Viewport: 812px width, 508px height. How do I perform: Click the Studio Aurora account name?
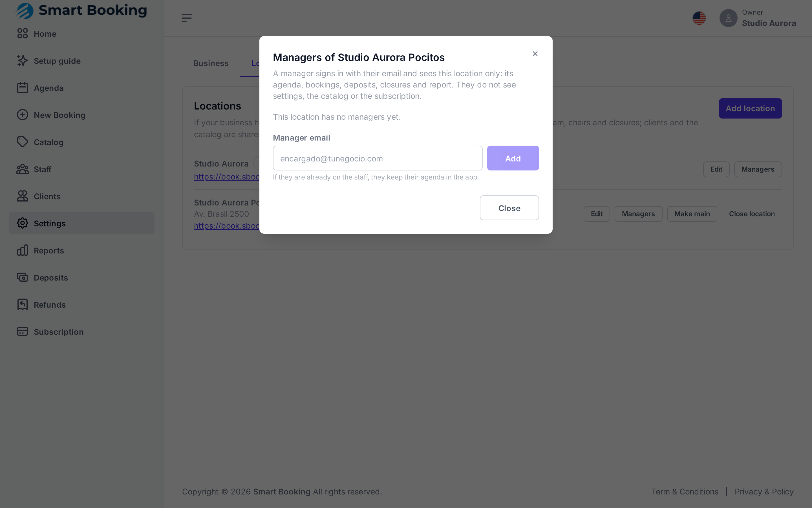[x=769, y=23]
